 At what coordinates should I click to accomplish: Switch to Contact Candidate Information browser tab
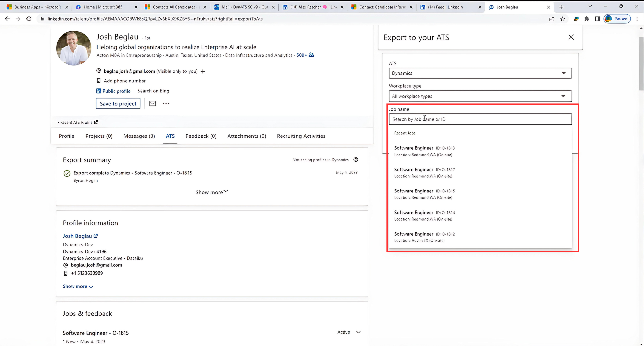382,7
